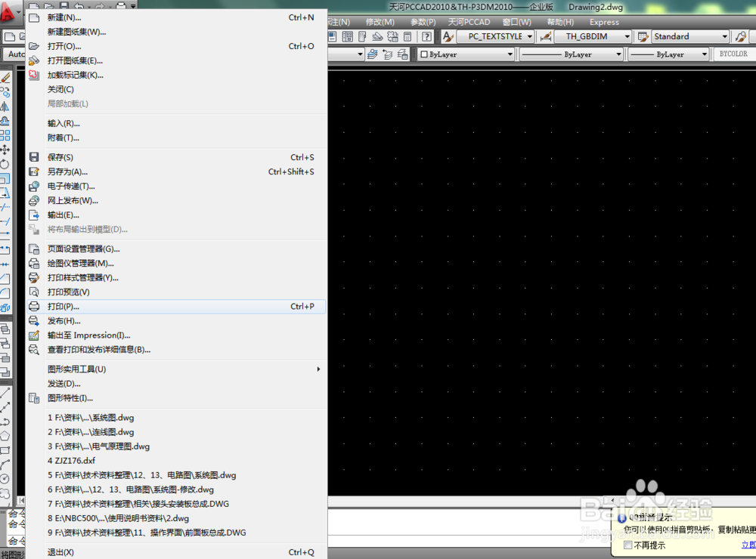Select 输入(R)... menu entry
Screen dimensions: 756x559
[176, 124]
